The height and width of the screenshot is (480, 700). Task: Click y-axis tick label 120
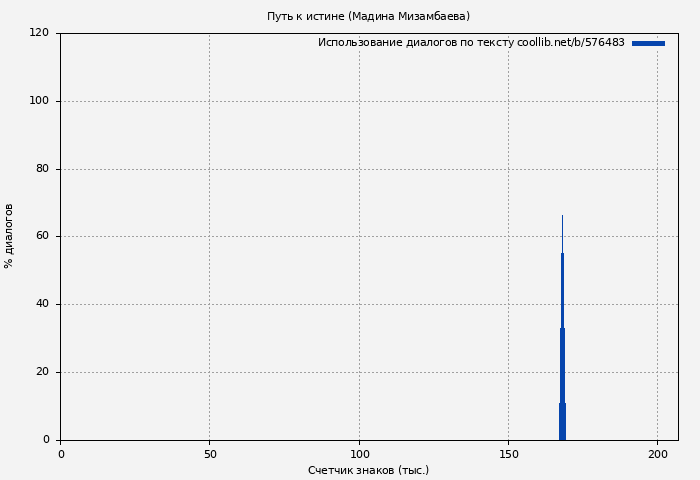point(39,33)
